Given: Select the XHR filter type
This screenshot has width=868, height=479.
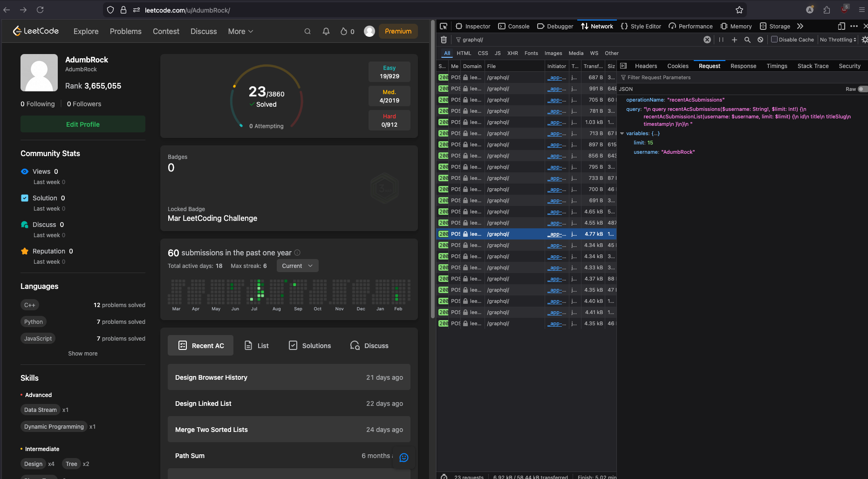Looking at the screenshot, I should [513, 53].
